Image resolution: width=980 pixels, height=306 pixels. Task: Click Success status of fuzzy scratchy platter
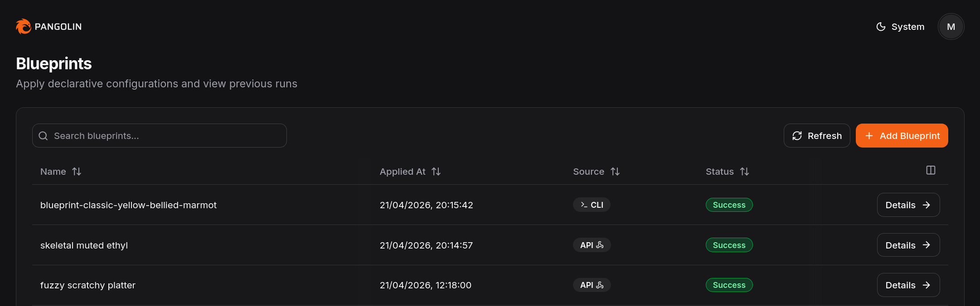[729, 285]
